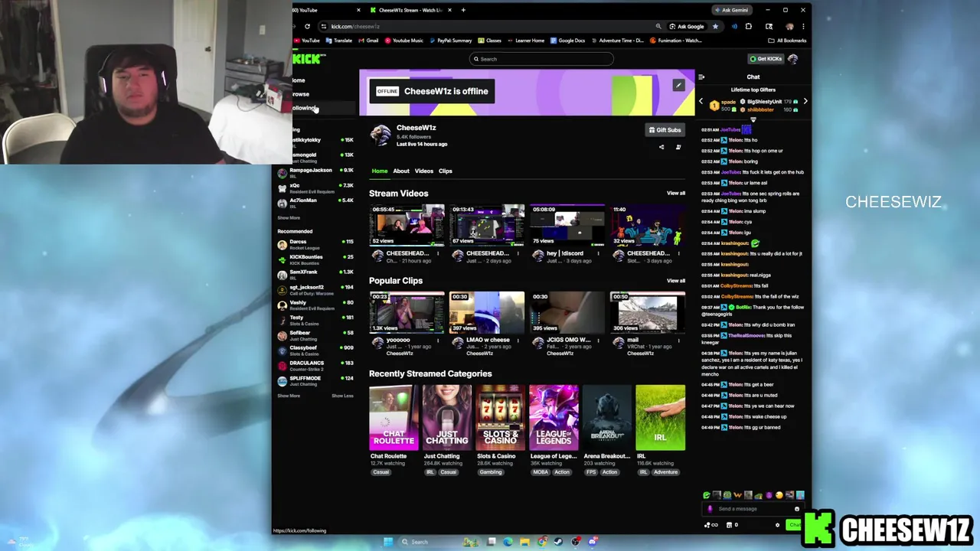Click Ask Google in address bar
Screen dimensions: 980x551
(x=687, y=26)
